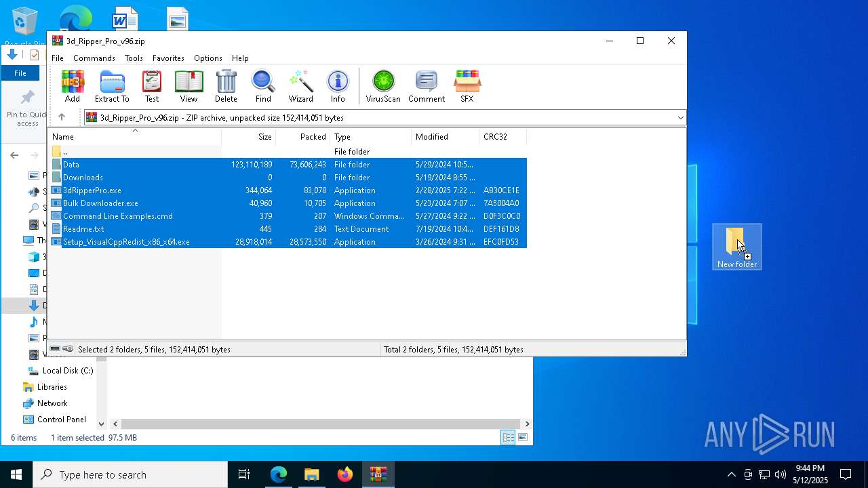Open the Commands menu
The width and height of the screenshot is (868, 488).
point(94,58)
